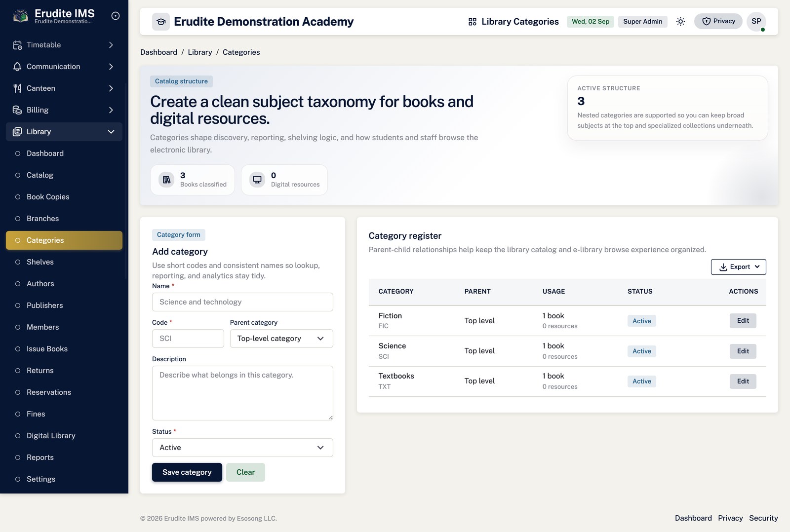This screenshot has width=790, height=532.
Task: Click footer Privacy link
Action: [730, 518]
